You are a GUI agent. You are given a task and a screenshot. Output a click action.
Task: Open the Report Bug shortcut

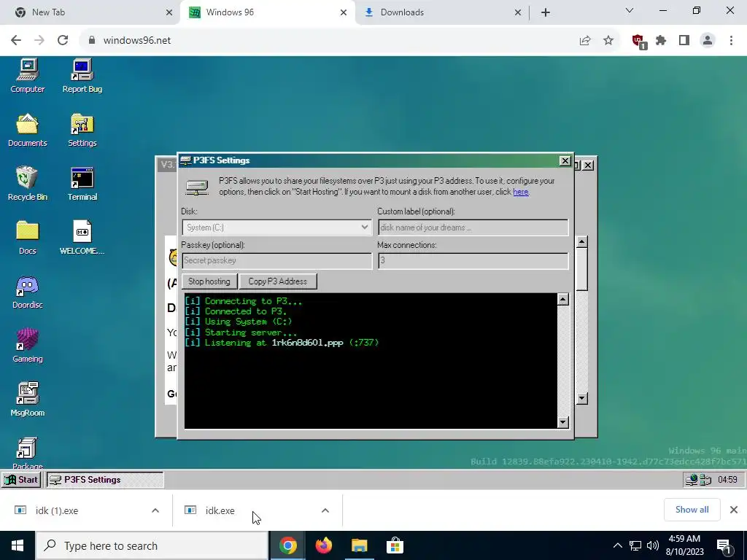click(x=82, y=76)
